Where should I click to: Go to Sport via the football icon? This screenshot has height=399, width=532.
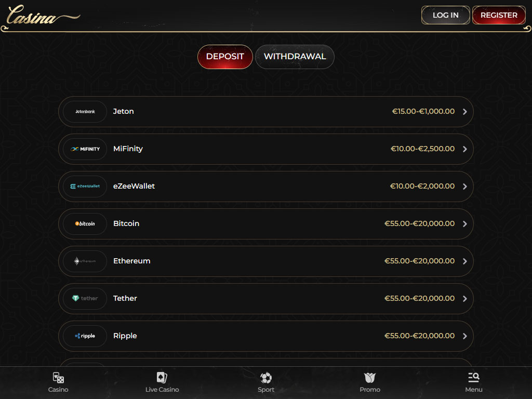click(266, 378)
